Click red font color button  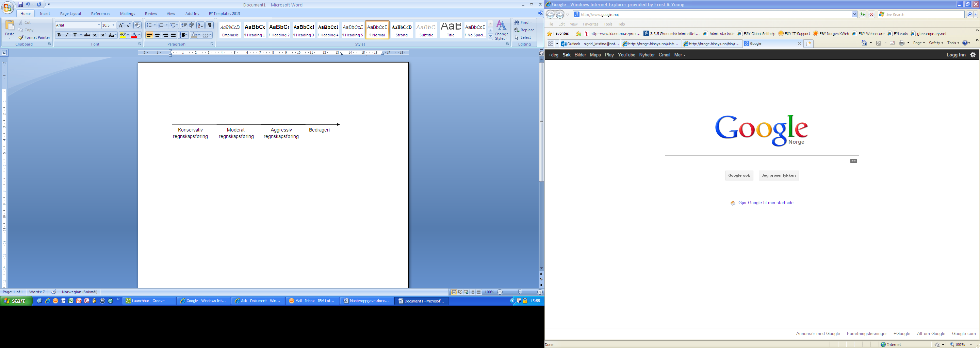coord(134,35)
